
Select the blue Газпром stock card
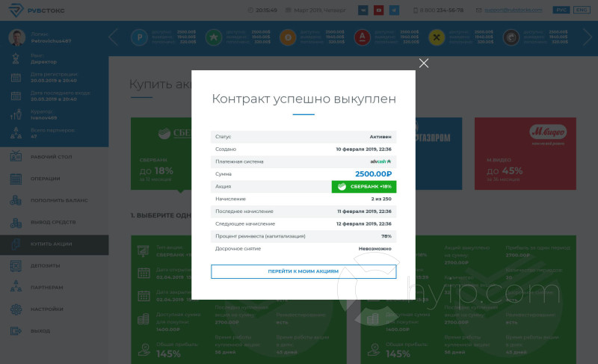[x=439, y=154]
